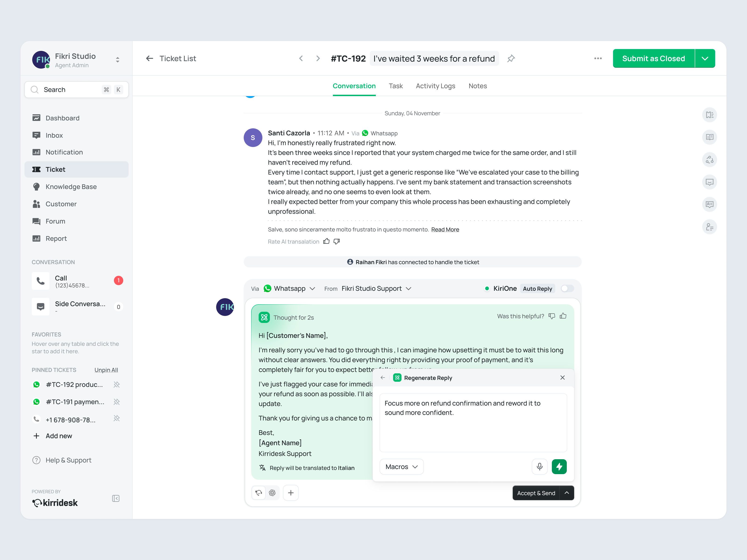Viewport: 747px width, 560px height.
Task: Open the top right-sidebar panel icon
Action: (709, 115)
